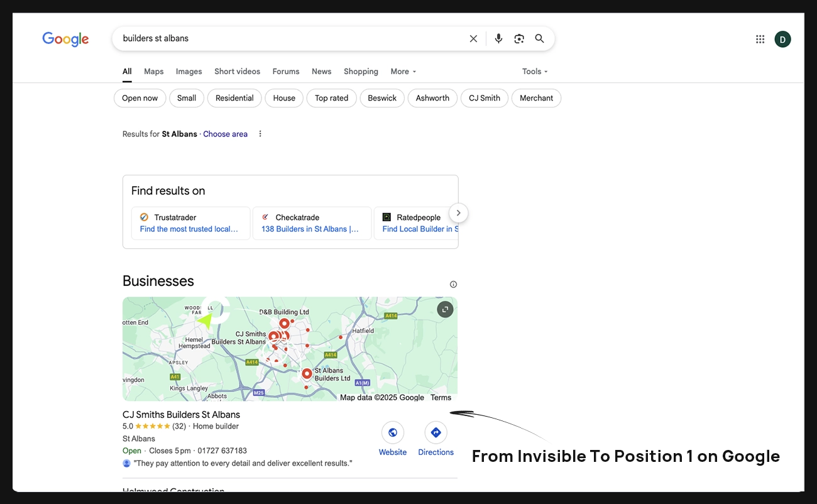Click the magnifying glass search icon
This screenshot has height=504, width=817.
(x=539, y=39)
